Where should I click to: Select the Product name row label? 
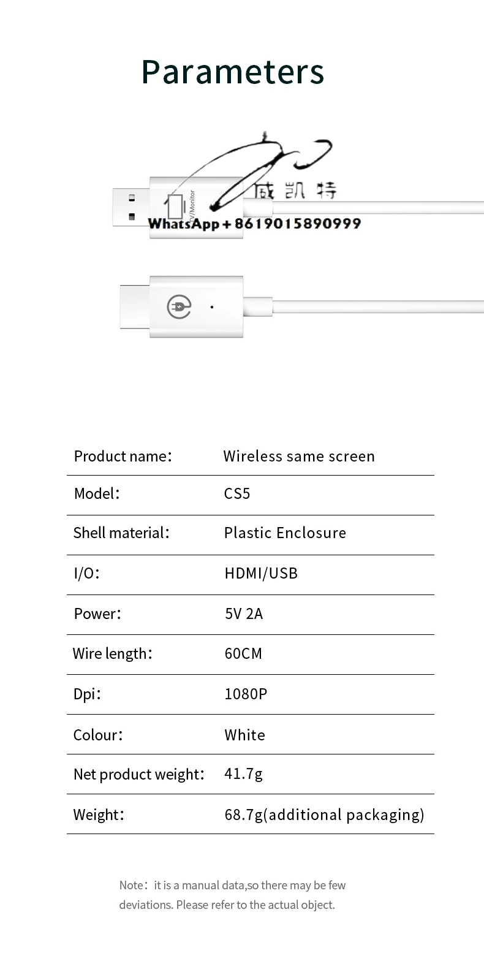pyautogui.click(x=123, y=456)
